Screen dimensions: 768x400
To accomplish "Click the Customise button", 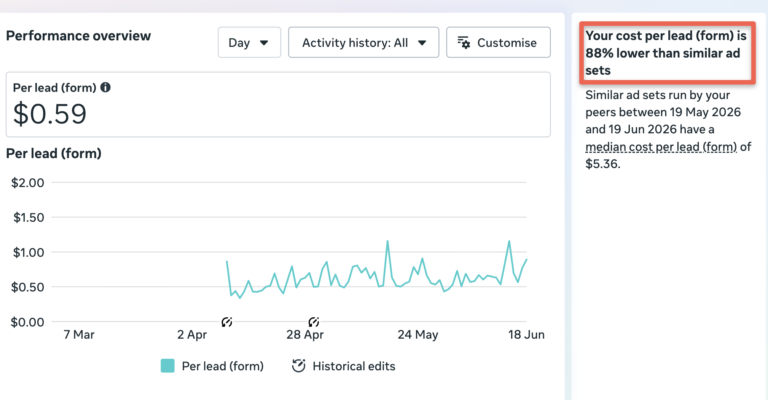I will coord(498,43).
